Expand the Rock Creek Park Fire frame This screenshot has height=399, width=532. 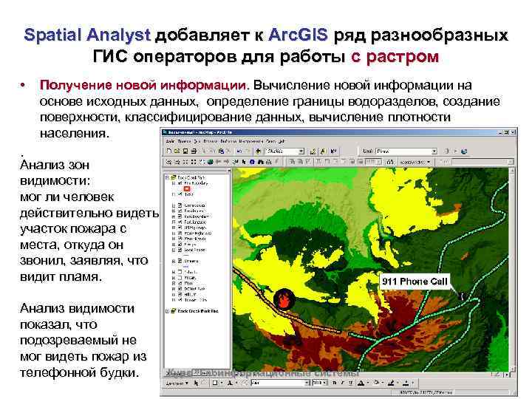(167, 311)
